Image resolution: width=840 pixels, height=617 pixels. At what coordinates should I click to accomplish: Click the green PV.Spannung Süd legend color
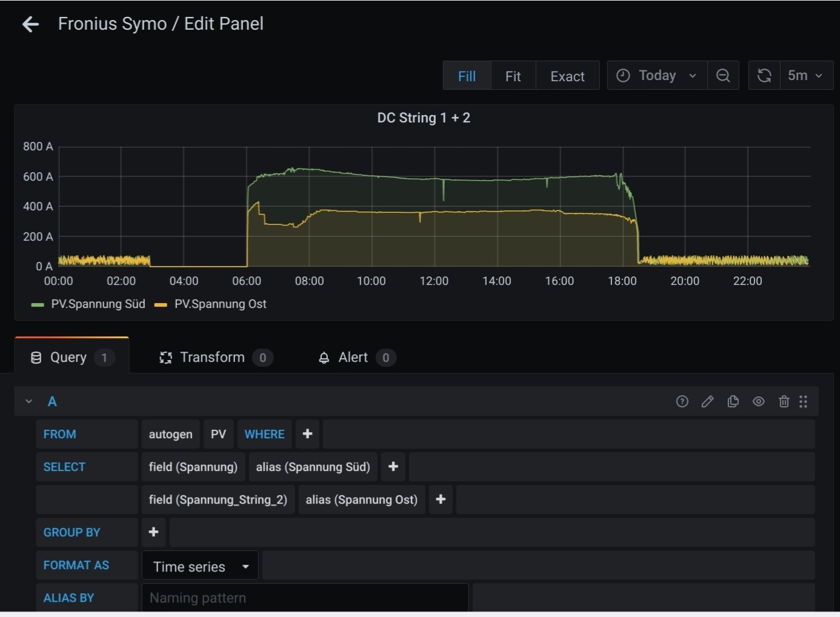tap(38, 304)
